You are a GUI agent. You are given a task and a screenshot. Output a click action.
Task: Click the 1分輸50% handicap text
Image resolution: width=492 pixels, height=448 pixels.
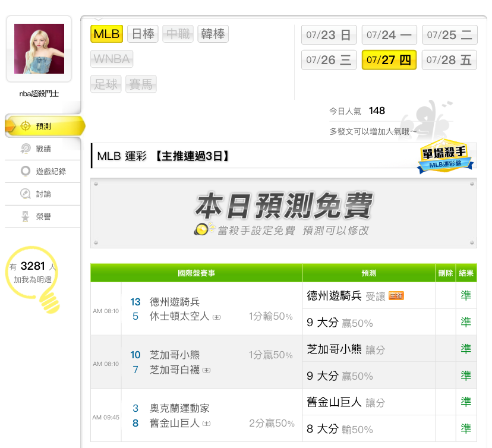[271, 316]
